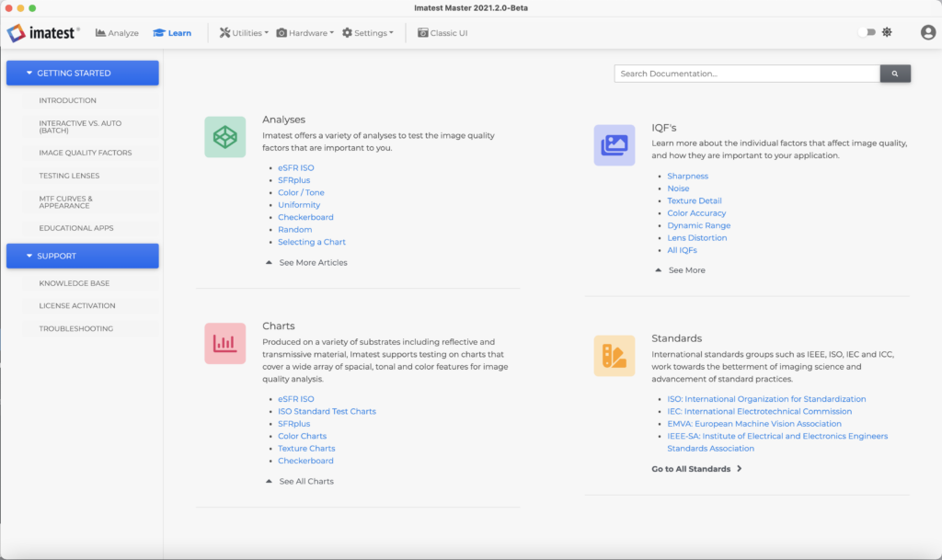
Task: Click the sun brightness icon
Action: tap(887, 32)
